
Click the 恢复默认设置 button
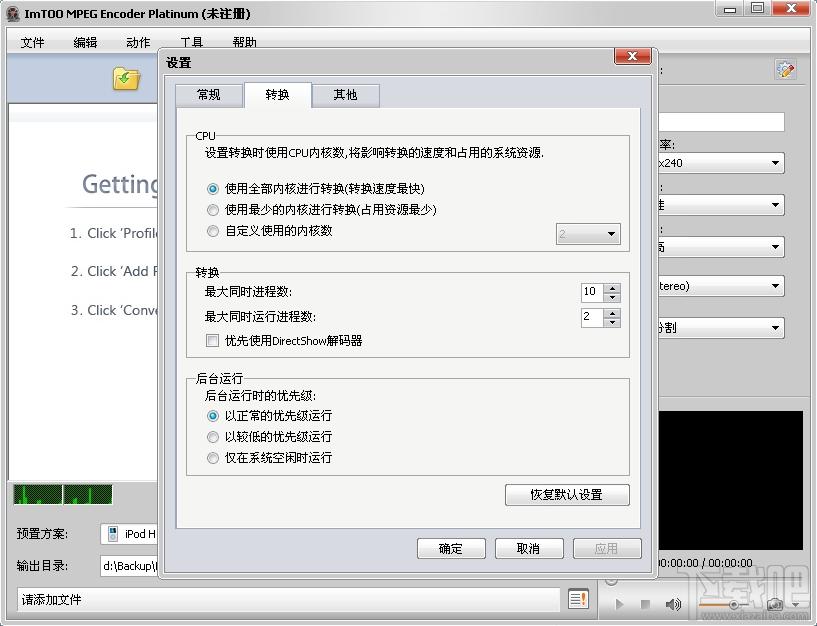567,495
